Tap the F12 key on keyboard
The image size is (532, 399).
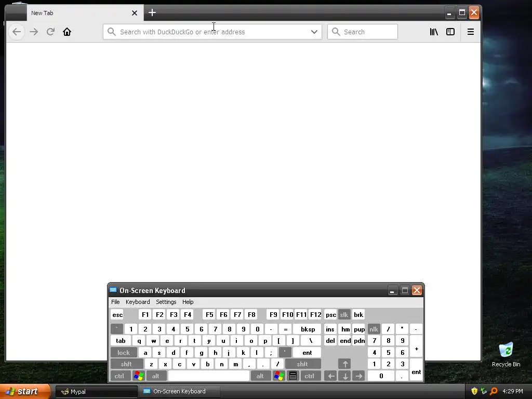315,314
